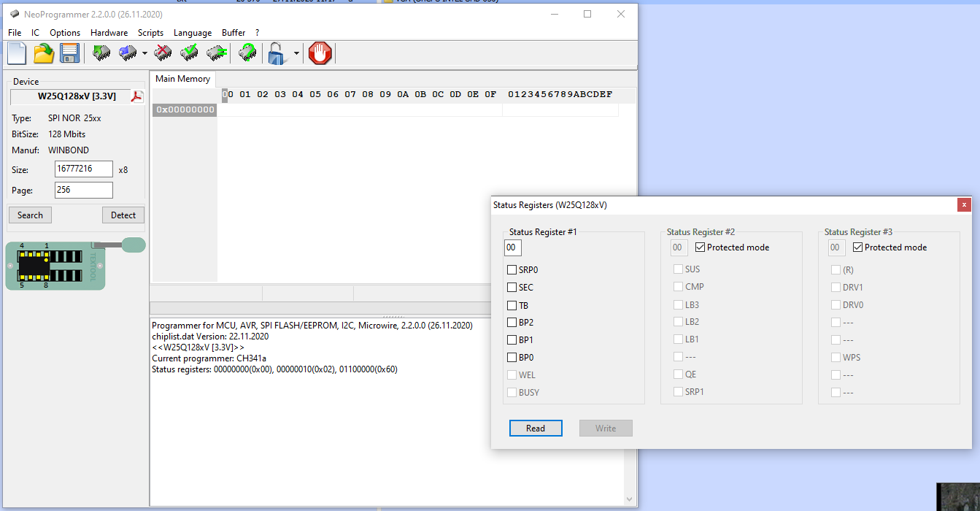980x511 pixels.
Task: Click the QE checkbox in Status Register #2
Action: pyautogui.click(x=678, y=374)
